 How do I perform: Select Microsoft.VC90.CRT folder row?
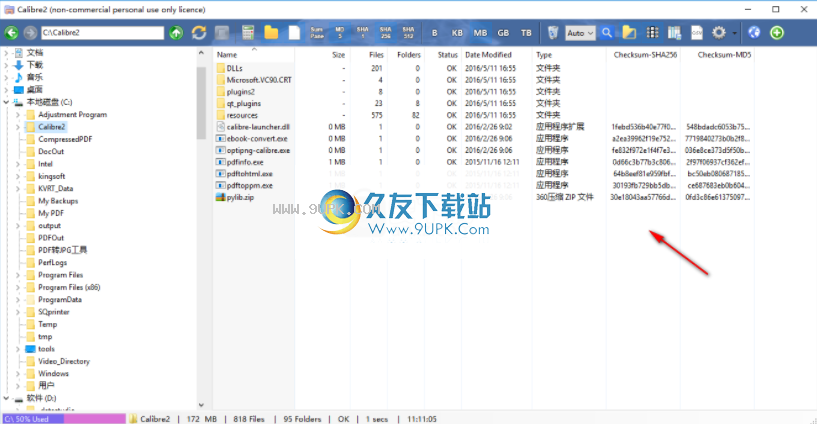259,80
